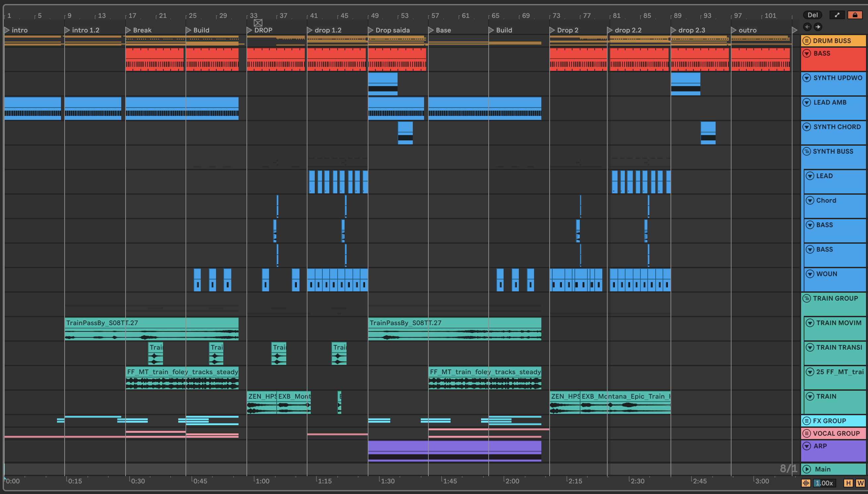The image size is (868, 494).
Task: Jump to the outro locator
Action: (x=733, y=30)
